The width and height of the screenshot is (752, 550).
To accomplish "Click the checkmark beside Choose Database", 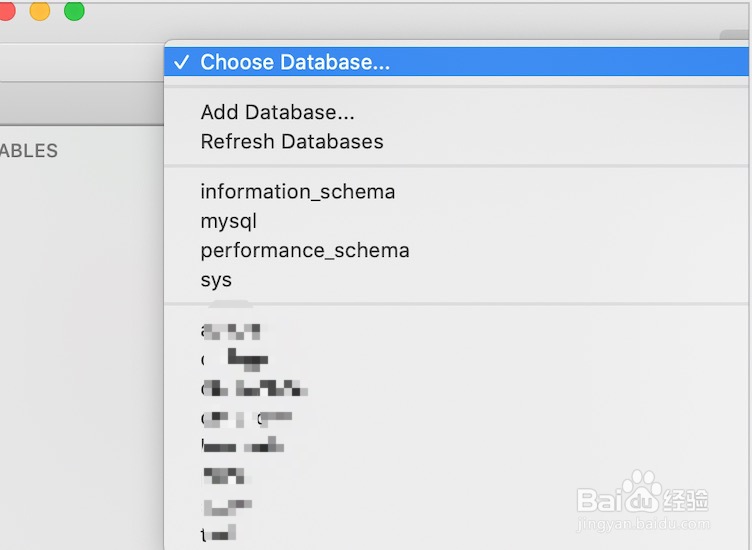I will point(181,62).
